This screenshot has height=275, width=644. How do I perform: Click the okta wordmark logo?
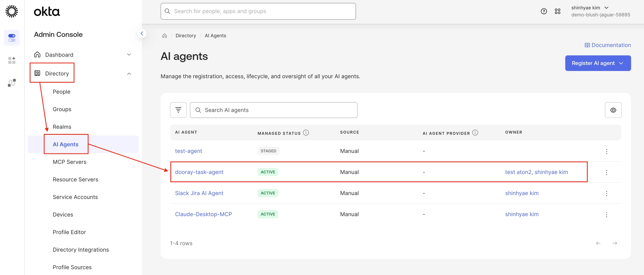pyautogui.click(x=47, y=12)
